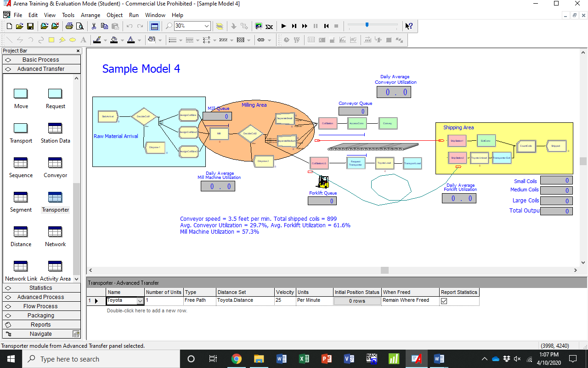Image resolution: width=588 pixels, height=368 pixels.
Task: Select the Text tool A icon
Action: click(83, 40)
